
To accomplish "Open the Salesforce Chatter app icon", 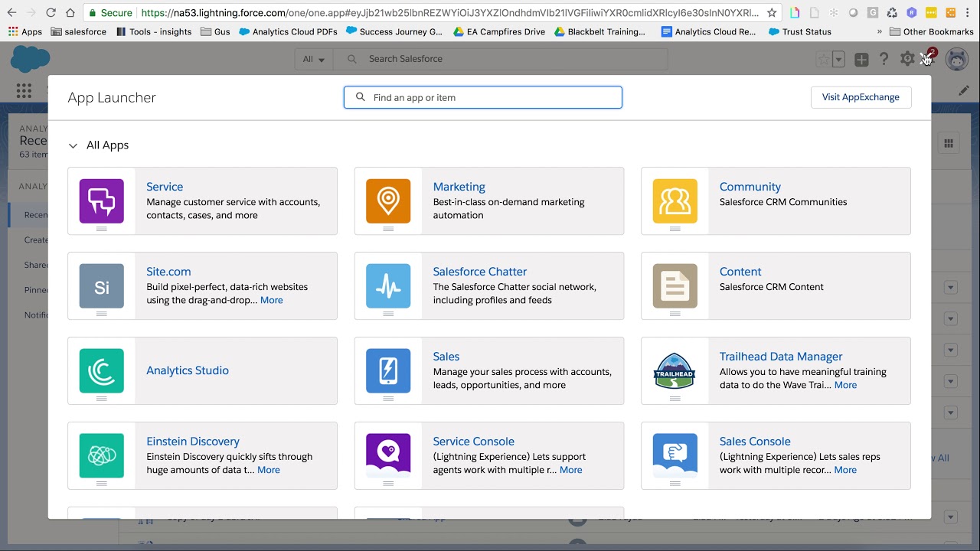I will [388, 286].
